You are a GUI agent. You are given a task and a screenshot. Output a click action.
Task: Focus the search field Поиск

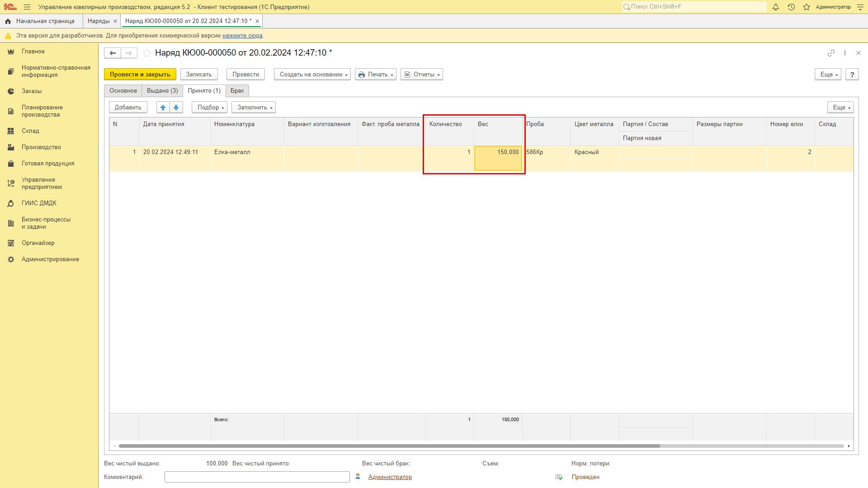(x=694, y=7)
